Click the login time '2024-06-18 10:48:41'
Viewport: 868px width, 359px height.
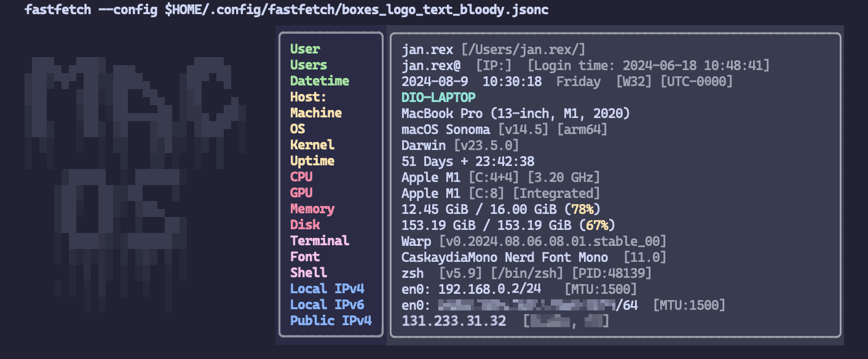tap(693, 65)
